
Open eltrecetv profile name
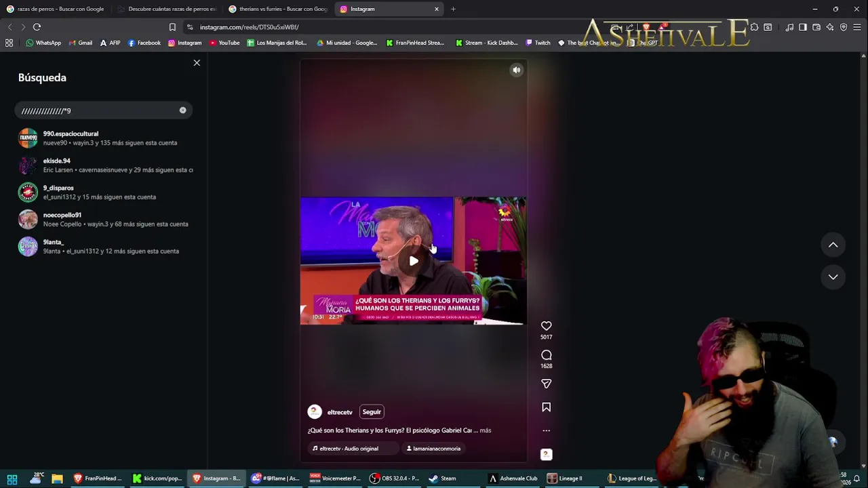pyautogui.click(x=340, y=412)
